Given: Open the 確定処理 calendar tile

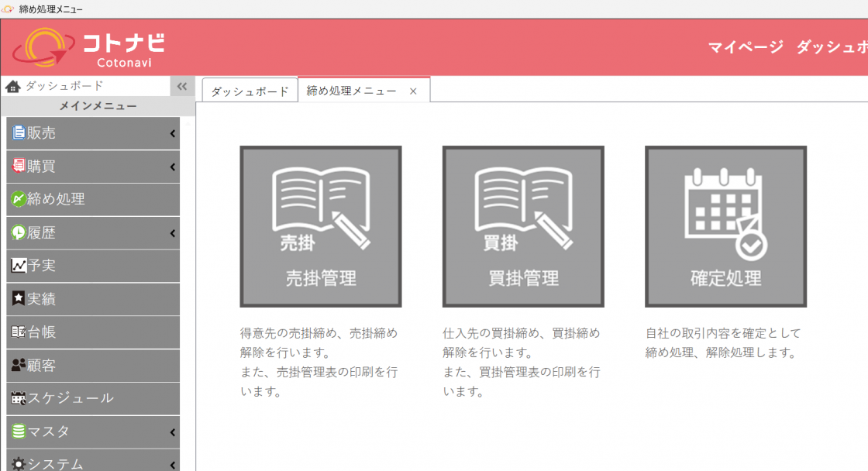Looking at the screenshot, I should point(725,226).
